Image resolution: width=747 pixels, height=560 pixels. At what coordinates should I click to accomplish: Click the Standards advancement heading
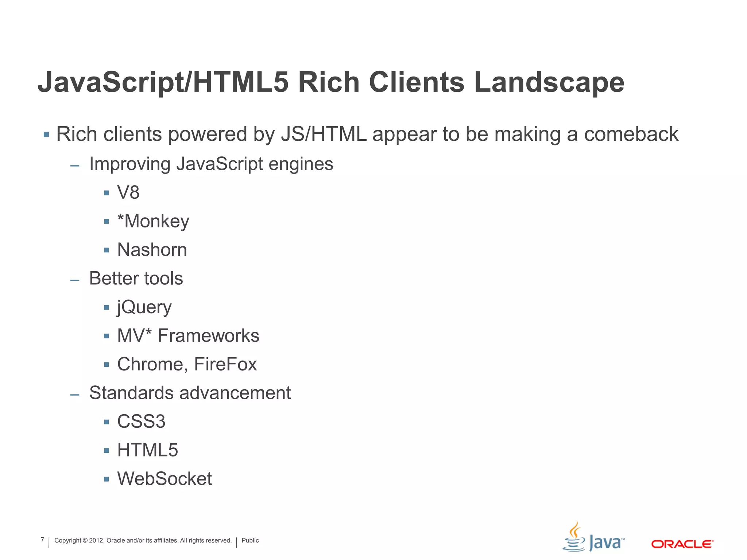coord(190,393)
